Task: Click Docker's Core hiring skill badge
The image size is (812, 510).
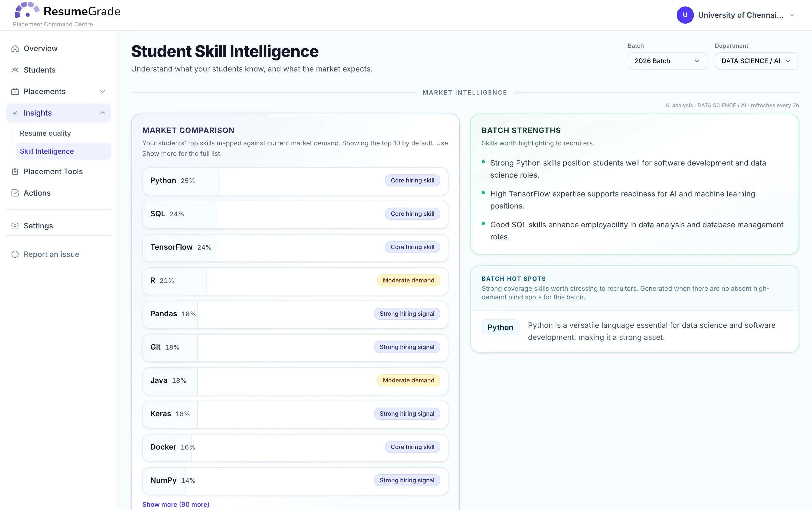Action: tap(412, 447)
